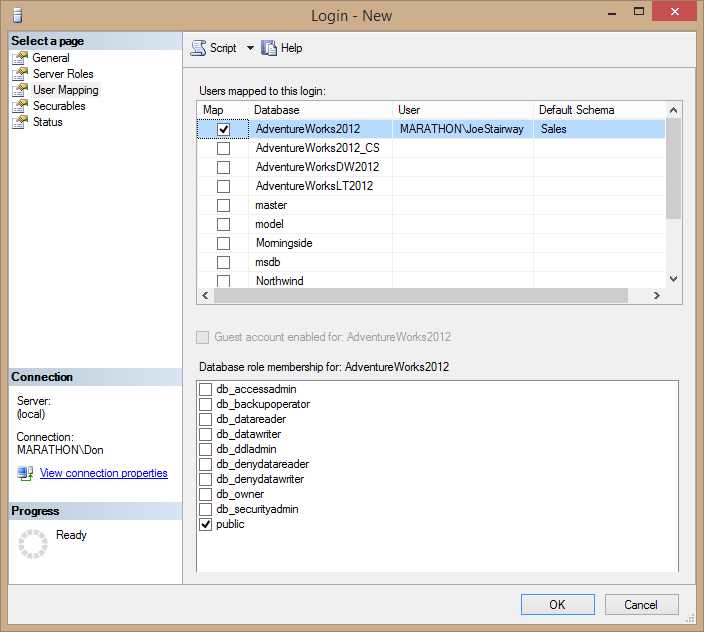704x632 pixels.
Task: Select the Northwind database row
Action: coord(431,281)
